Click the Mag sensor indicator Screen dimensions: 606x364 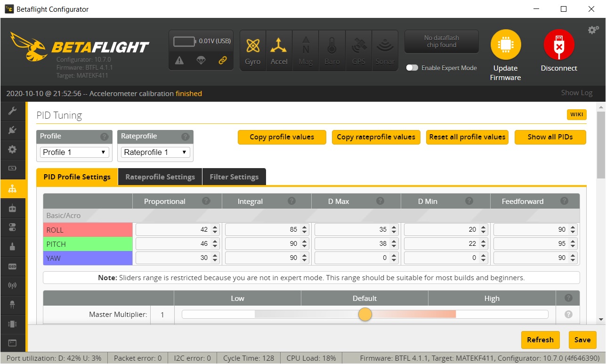(306, 50)
